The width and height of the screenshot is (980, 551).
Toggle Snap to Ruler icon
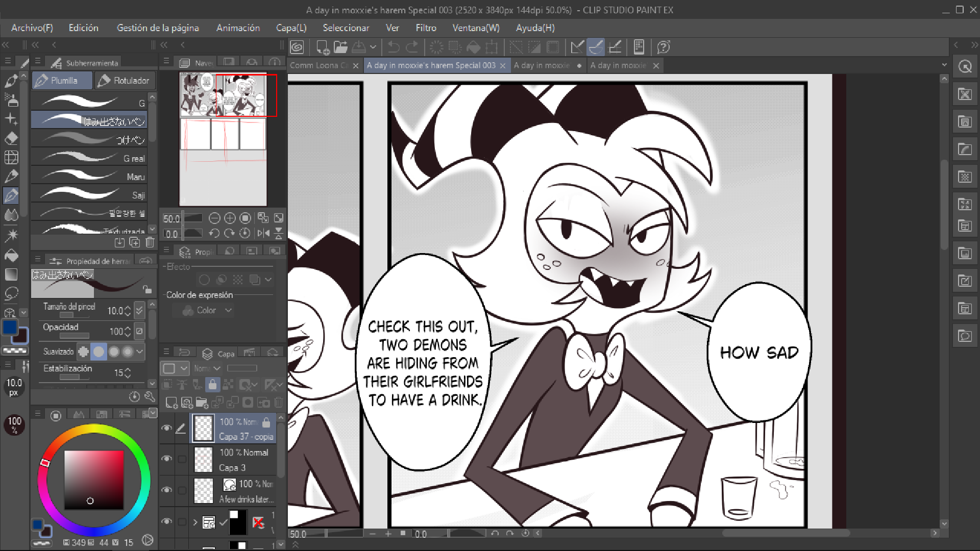[577, 47]
